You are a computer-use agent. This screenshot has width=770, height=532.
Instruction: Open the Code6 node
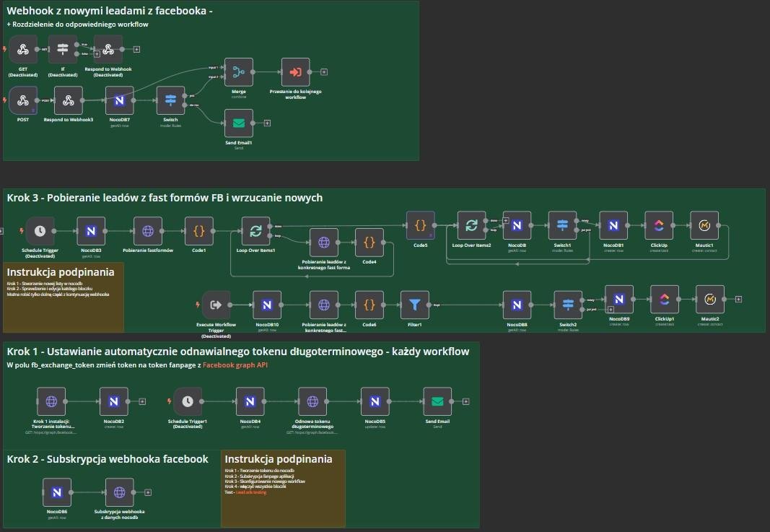coord(369,305)
